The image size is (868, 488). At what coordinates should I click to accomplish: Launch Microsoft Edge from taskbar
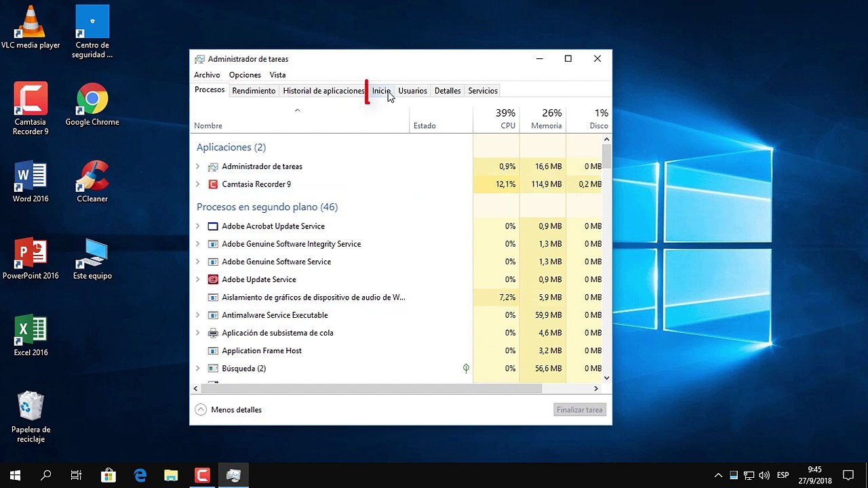coord(140,475)
